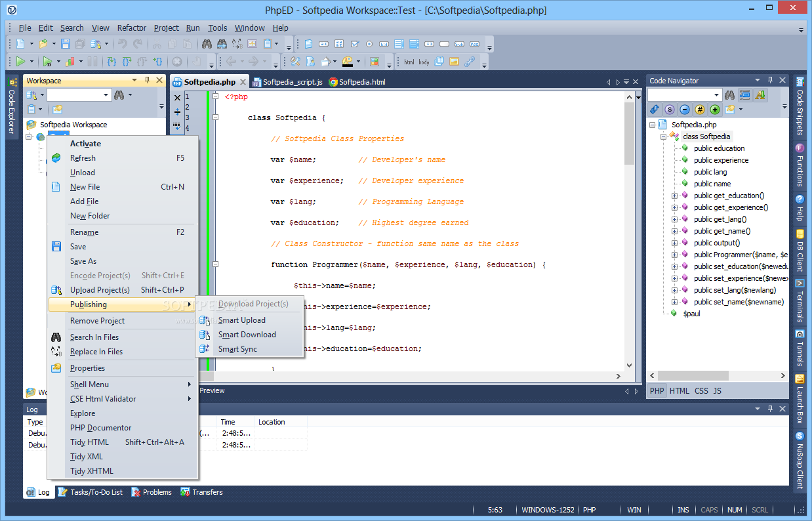
Task: Click the Save file toolbar icon
Action: [x=66, y=44]
